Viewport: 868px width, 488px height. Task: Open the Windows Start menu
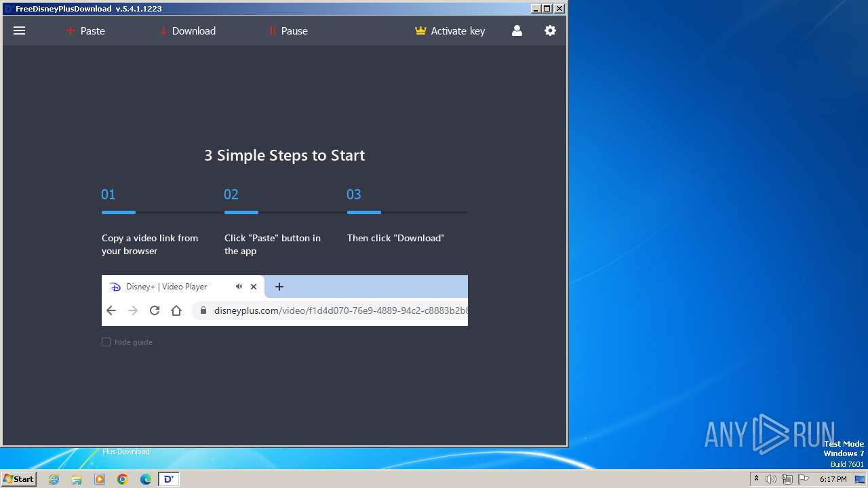pyautogui.click(x=18, y=479)
